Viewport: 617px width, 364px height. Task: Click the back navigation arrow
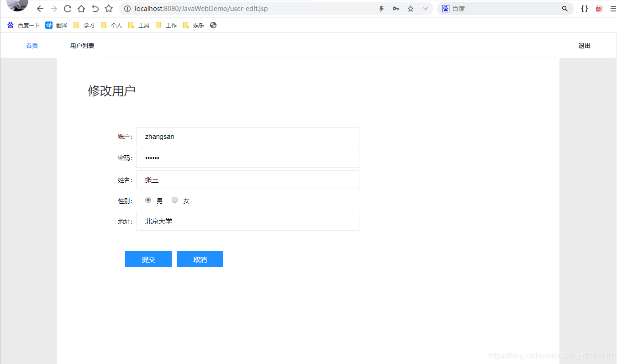pyautogui.click(x=40, y=8)
